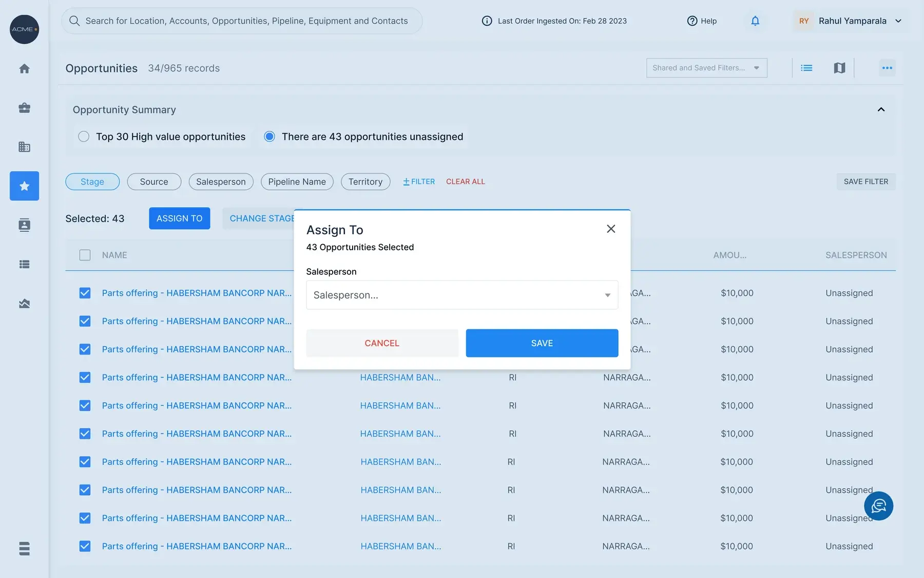Open the Salesperson dropdown in Assign To dialog

click(x=462, y=295)
